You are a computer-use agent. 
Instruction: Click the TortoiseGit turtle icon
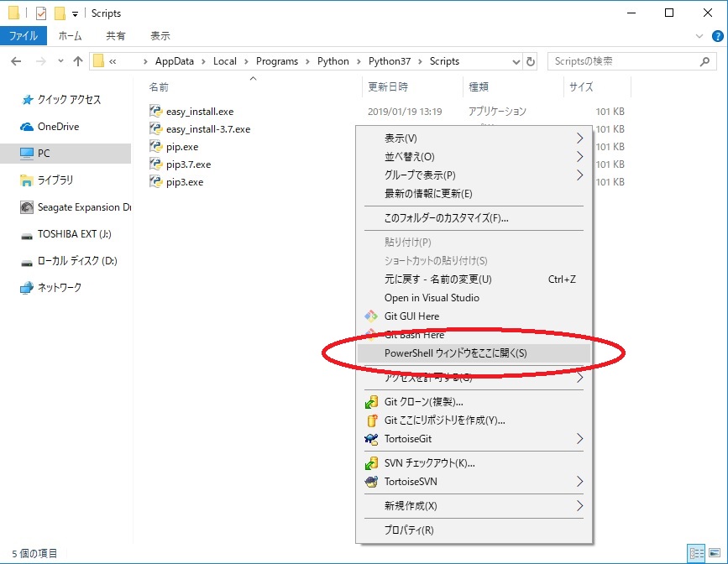371,439
